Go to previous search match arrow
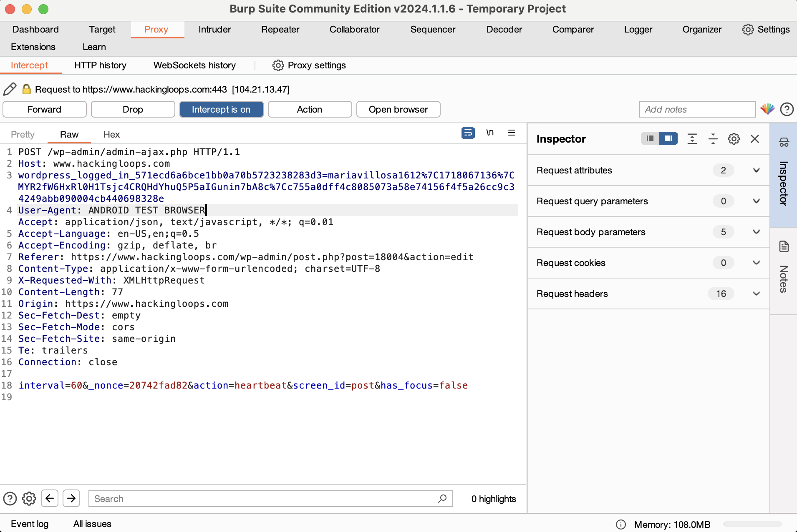Viewport: 797px width, 532px height. (50, 499)
